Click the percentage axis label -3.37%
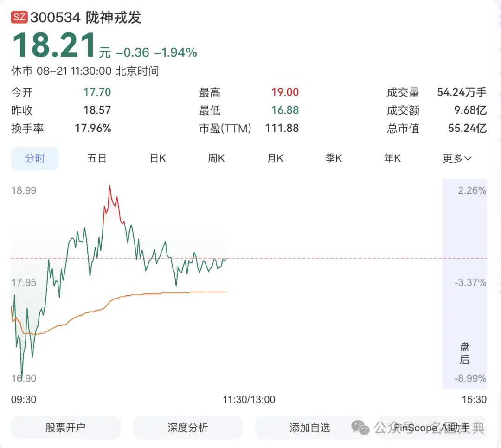 coord(470,282)
